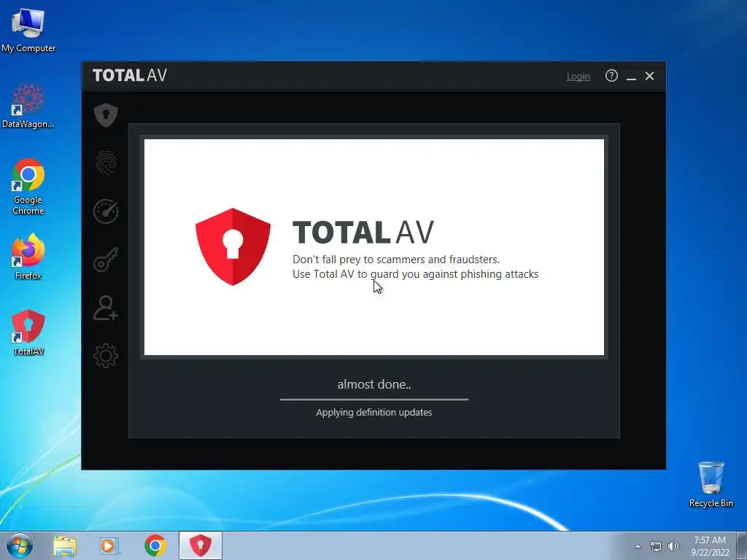Select TotalAV desktop shortcut
This screenshot has height=560, width=747.
tap(28, 332)
